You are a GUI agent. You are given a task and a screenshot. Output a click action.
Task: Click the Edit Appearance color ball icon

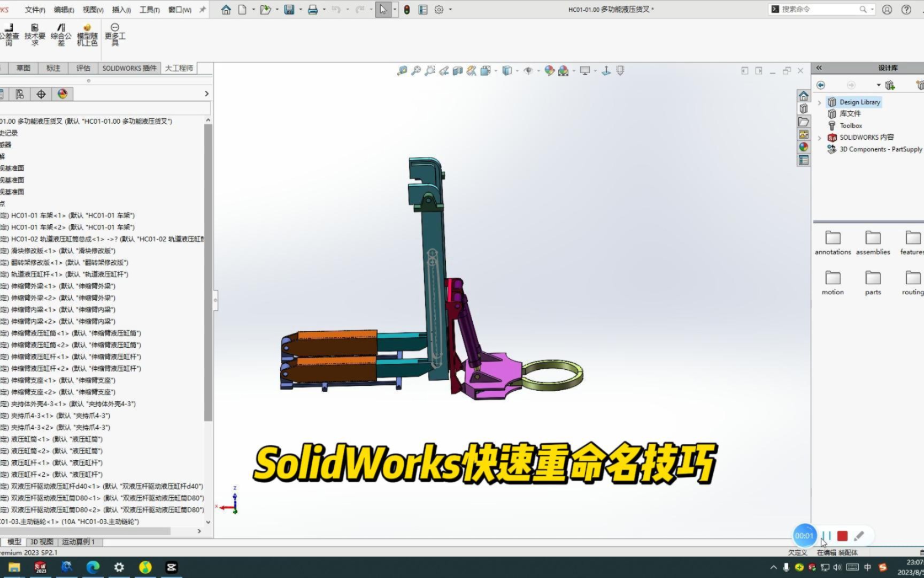click(549, 71)
